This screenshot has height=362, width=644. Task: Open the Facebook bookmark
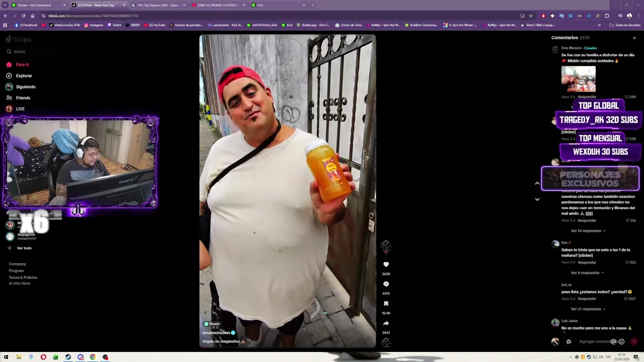26,25
